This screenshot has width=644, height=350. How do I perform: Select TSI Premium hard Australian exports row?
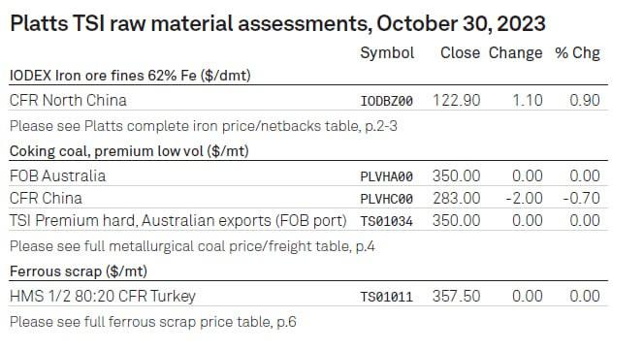click(x=308, y=221)
